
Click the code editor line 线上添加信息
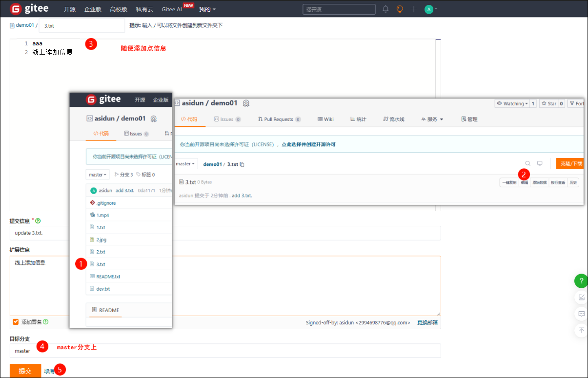pyautogui.click(x=52, y=52)
